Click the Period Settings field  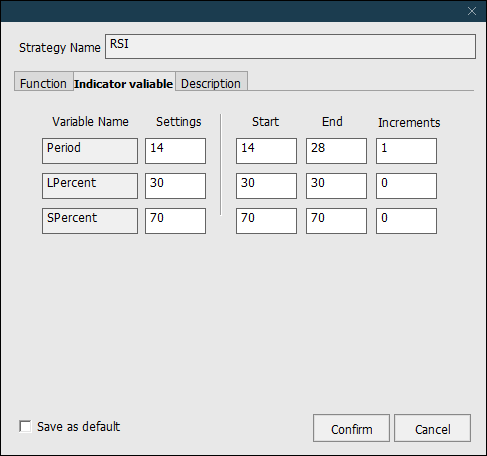(x=175, y=151)
